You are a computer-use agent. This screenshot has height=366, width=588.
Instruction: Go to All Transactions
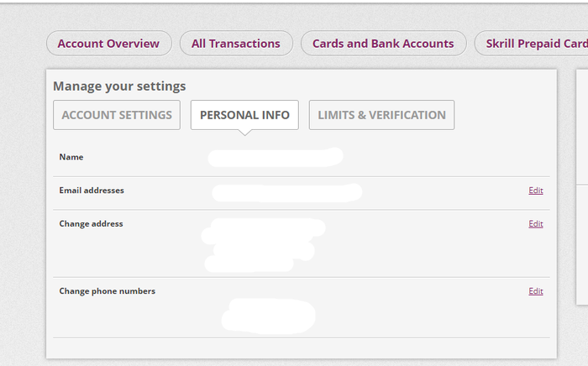(236, 44)
